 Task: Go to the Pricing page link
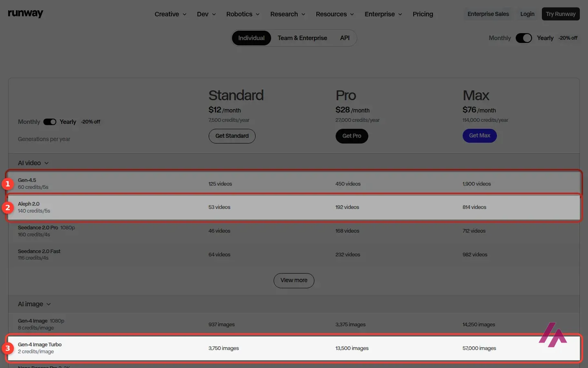[423, 14]
